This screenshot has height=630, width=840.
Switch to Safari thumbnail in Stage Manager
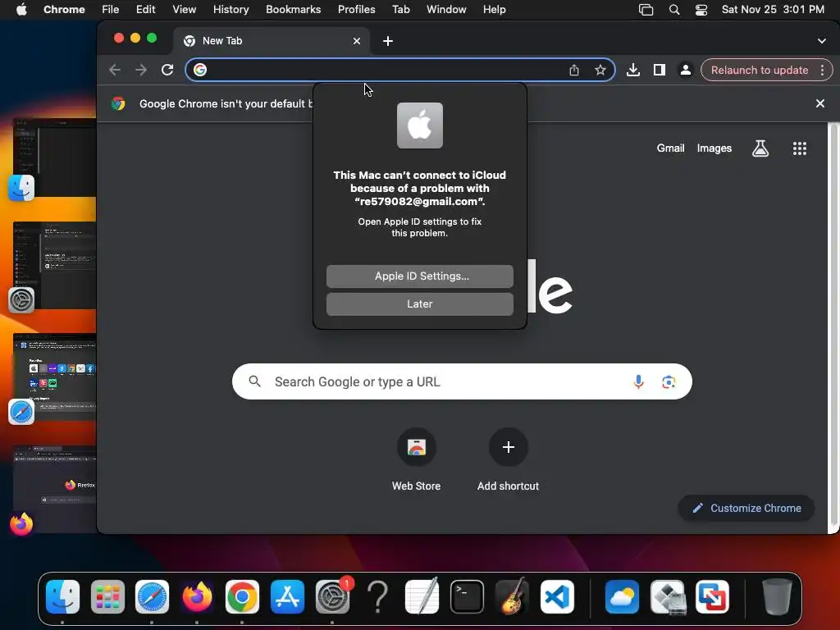point(55,377)
